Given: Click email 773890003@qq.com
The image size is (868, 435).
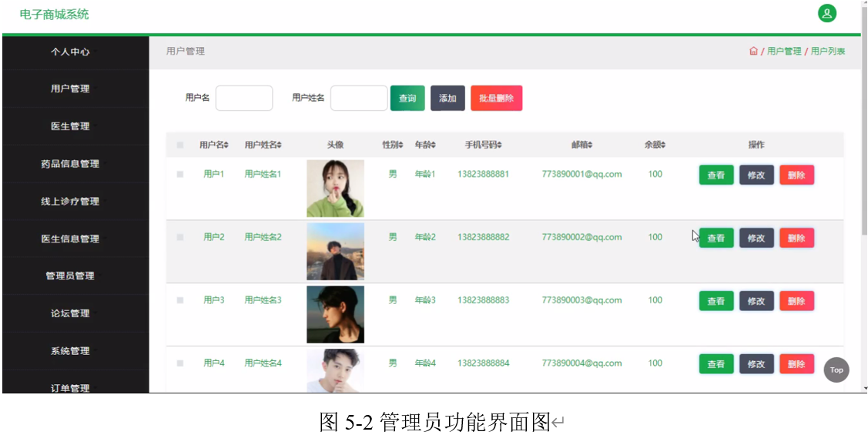Looking at the screenshot, I should click(x=581, y=300).
